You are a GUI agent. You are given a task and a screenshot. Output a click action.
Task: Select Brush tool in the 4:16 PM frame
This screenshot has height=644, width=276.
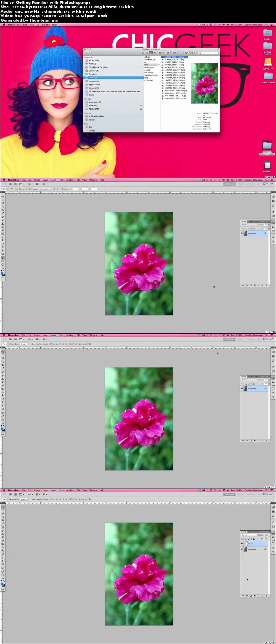tap(3, 531)
